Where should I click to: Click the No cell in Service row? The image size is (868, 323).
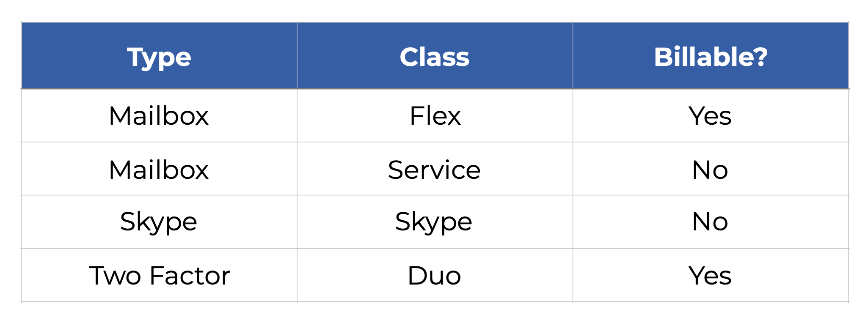click(710, 170)
